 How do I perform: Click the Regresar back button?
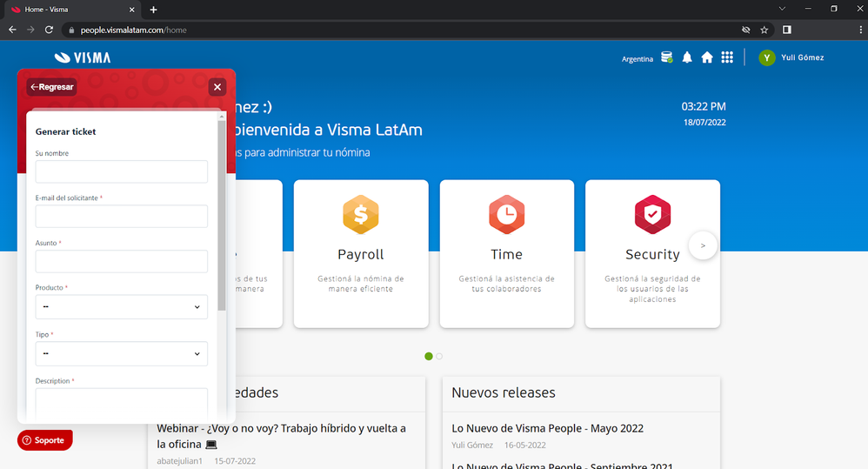[x=51, y=87]
